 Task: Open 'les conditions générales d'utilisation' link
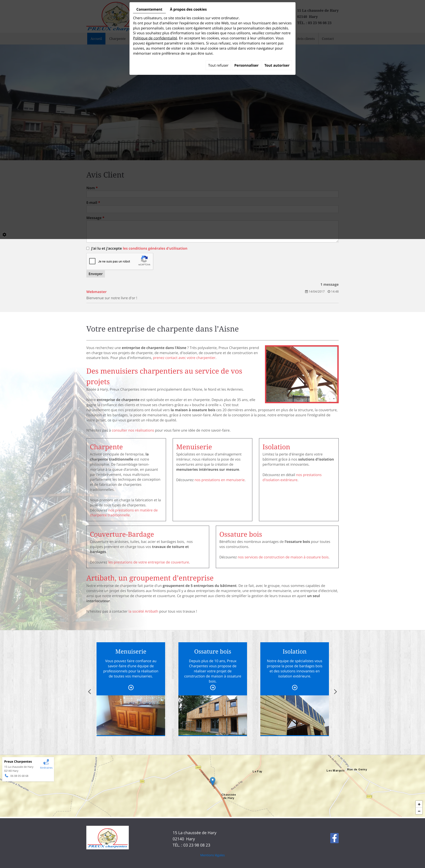coord(155,248)
